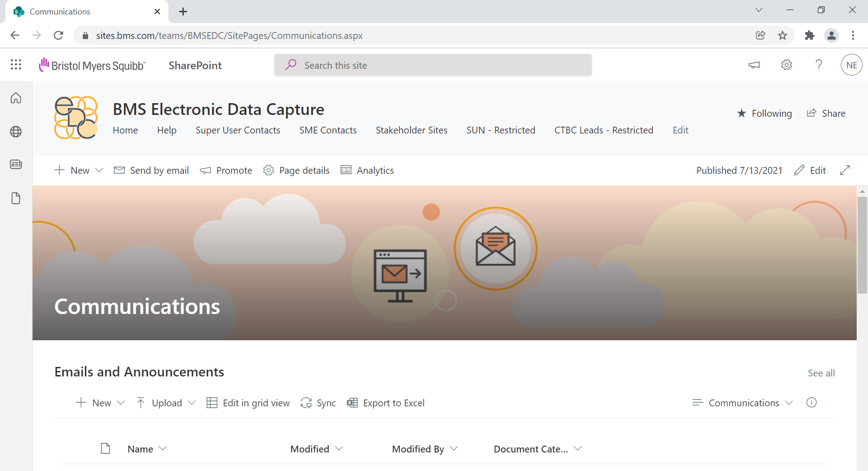Open a new browser tab
Viewport: 868px width, 471px height.
(x=183, y=12)
